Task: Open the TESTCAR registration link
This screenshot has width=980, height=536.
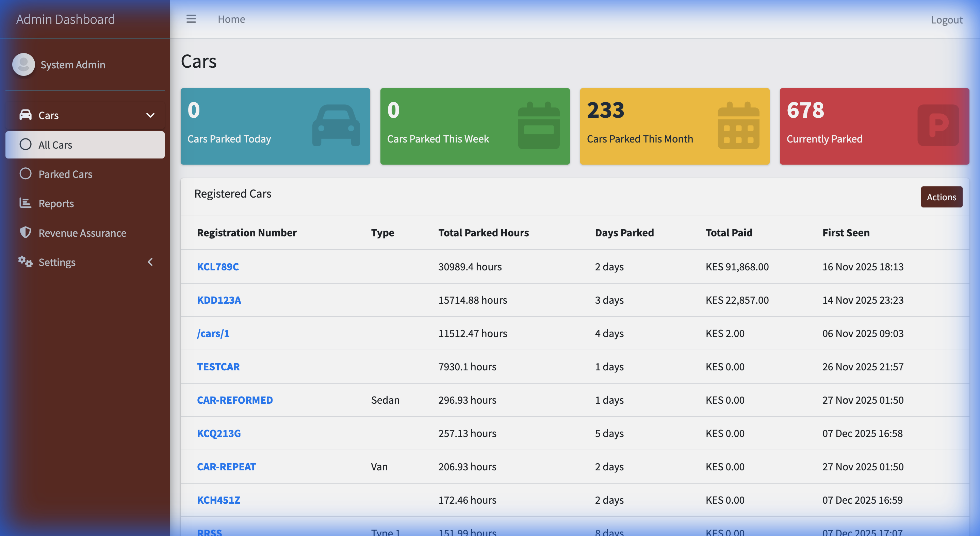Action: point(218,366)
